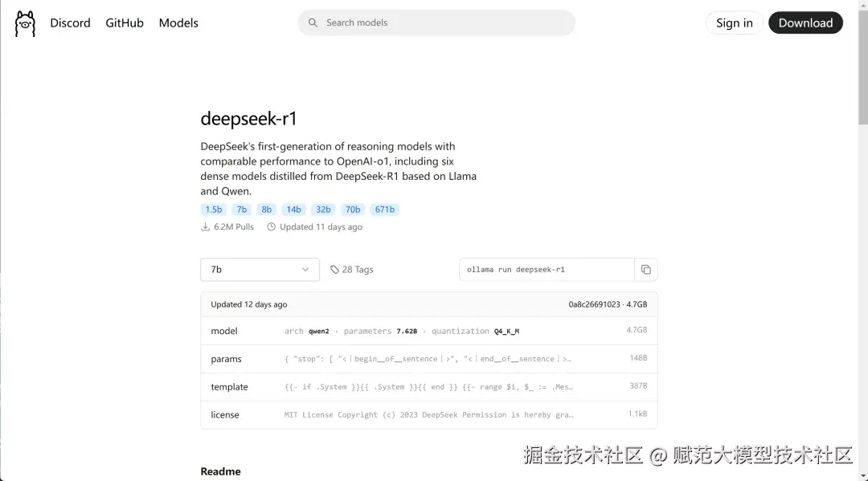Open the Discord link
Image resolution: width=868 pixels, height=481 pixels.
pos(70,23)
